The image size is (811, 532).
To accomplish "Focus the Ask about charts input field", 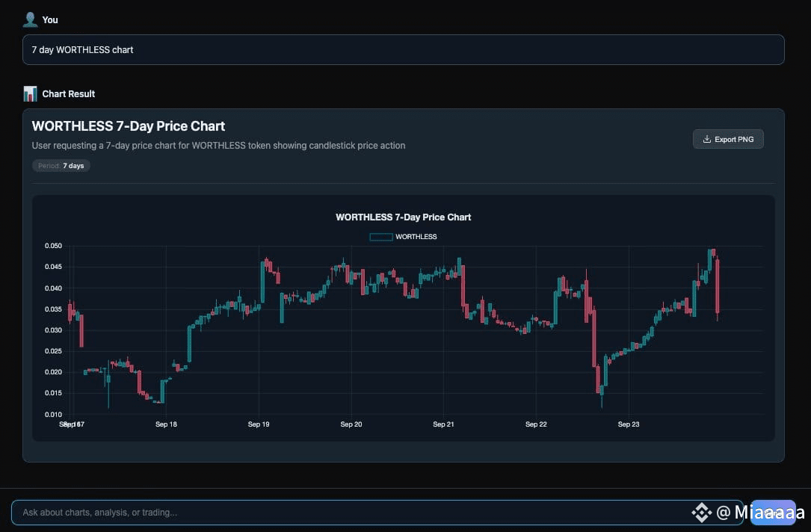I will (377, 513).
